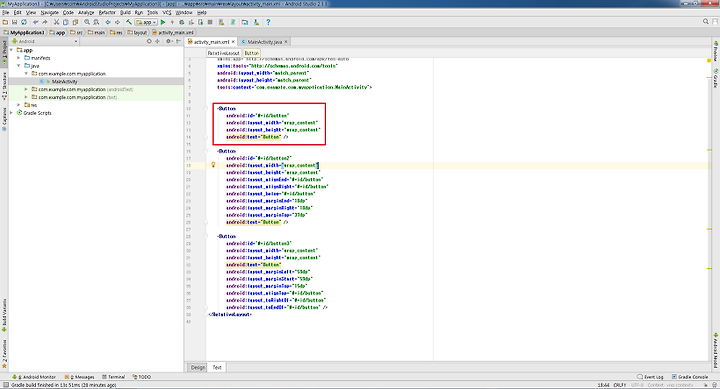Image resolution: width=720 pixels, height=389 pixels.
Task: Toggle the Gradle right side panel
Action: click(x=715, y=78)
